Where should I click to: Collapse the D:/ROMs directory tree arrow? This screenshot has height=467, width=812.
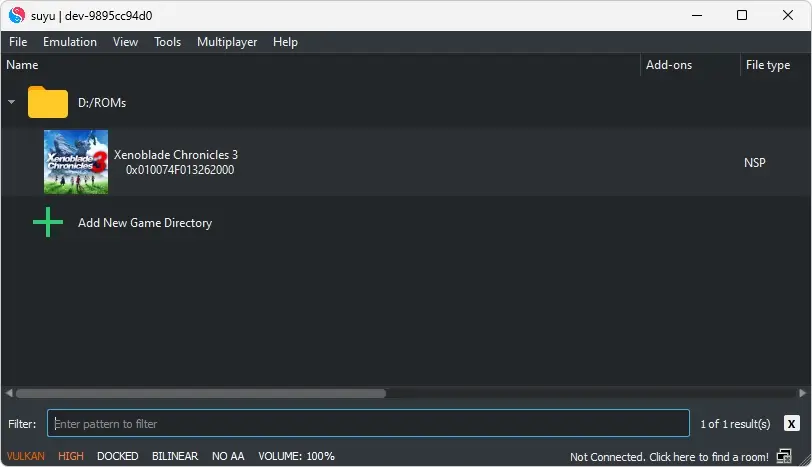click(x=11, y=102)
